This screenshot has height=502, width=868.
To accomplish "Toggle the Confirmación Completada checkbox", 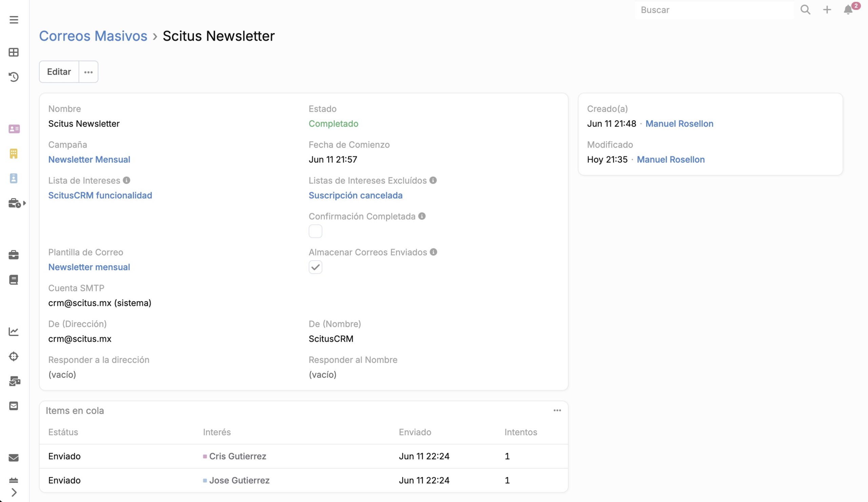I will (316, 231).
